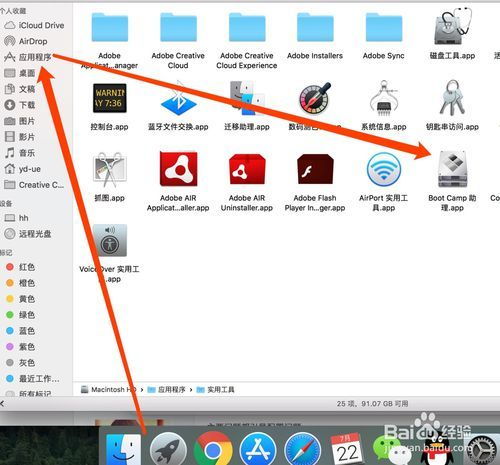Select VoiceOver Utility app icon
Image resolution: width=500 pixels, height=465 pixels.
pyautogui.click(x=110, y=240)
